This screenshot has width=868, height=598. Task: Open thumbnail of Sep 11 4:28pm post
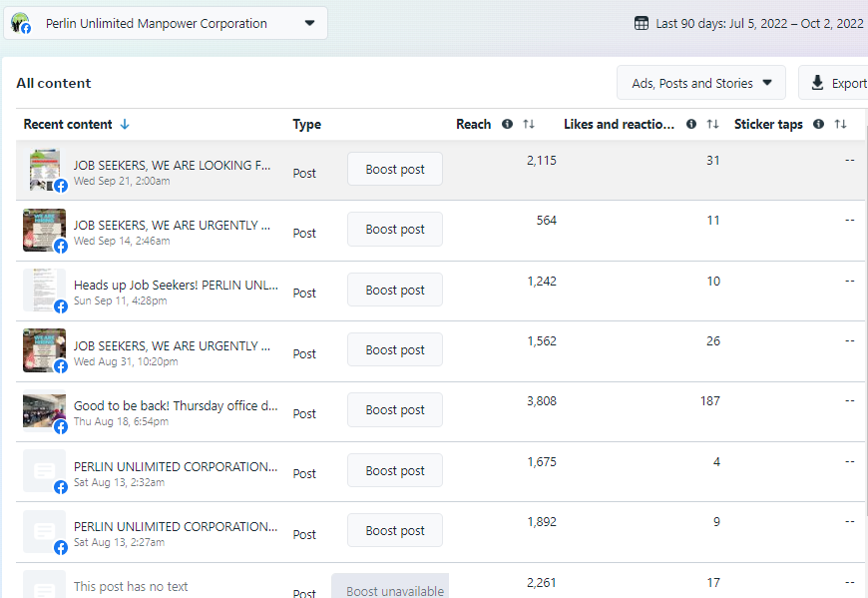[44, 291]
